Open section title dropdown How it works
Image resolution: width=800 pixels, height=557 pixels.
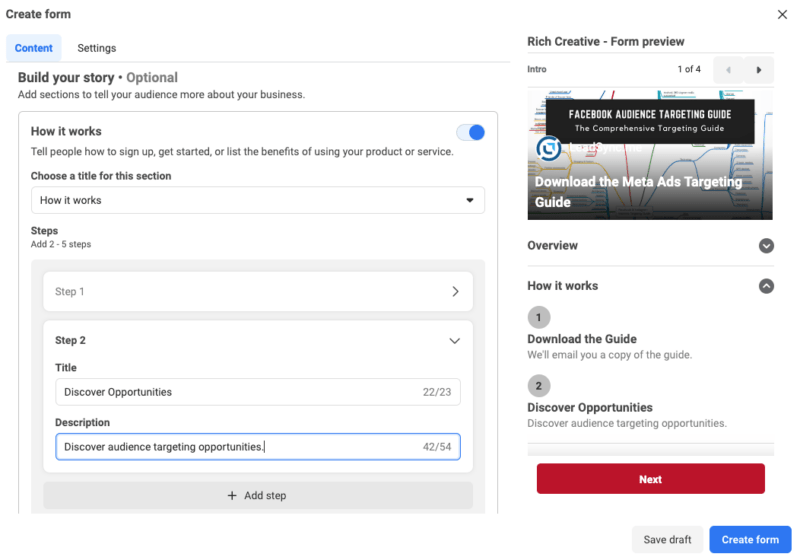pyautogui.click(x=257, y=200)
